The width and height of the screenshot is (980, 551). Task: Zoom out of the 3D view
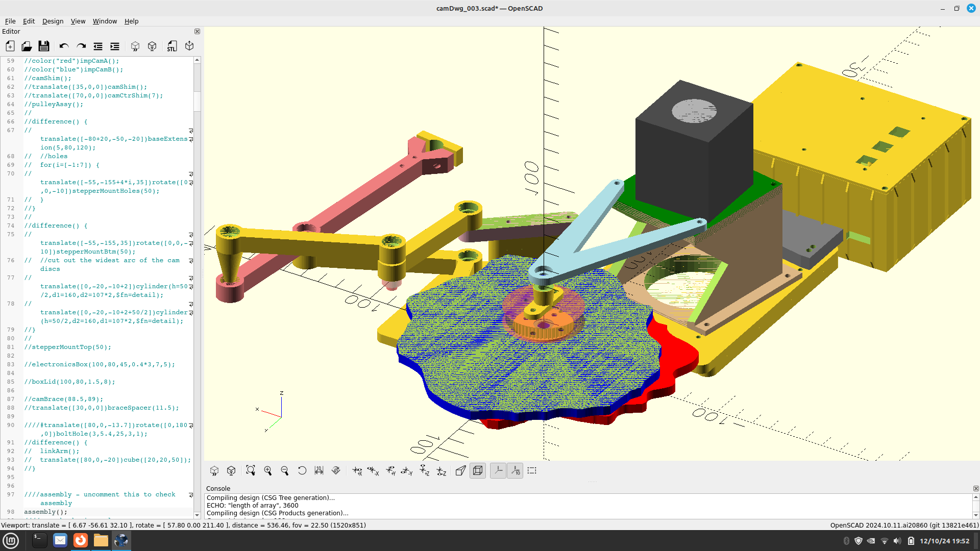point(285,470)
